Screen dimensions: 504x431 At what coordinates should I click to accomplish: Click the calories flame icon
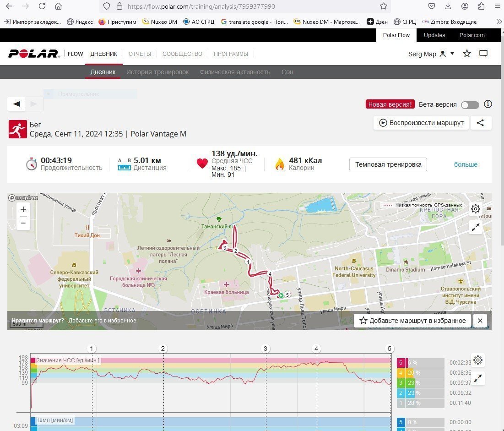280,164
